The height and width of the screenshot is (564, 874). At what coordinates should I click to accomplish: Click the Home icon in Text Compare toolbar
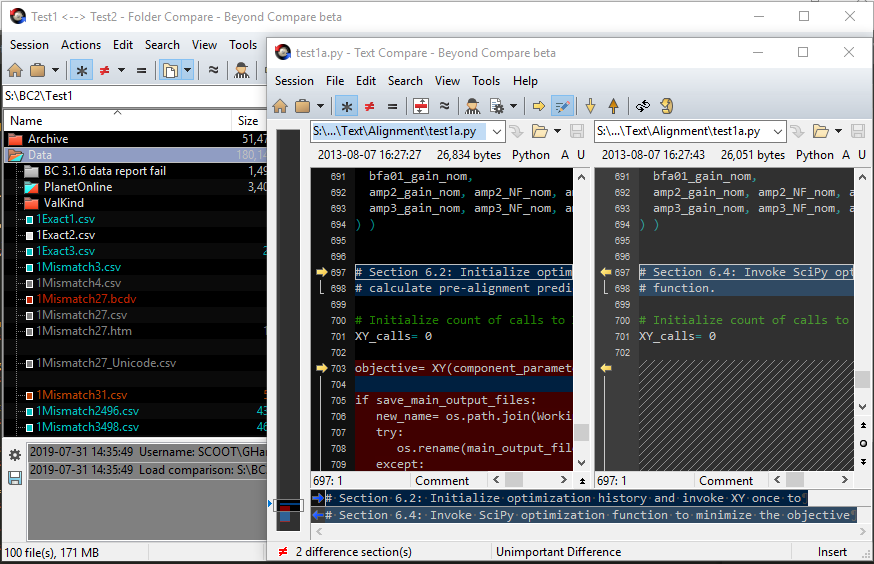(280, 106)
